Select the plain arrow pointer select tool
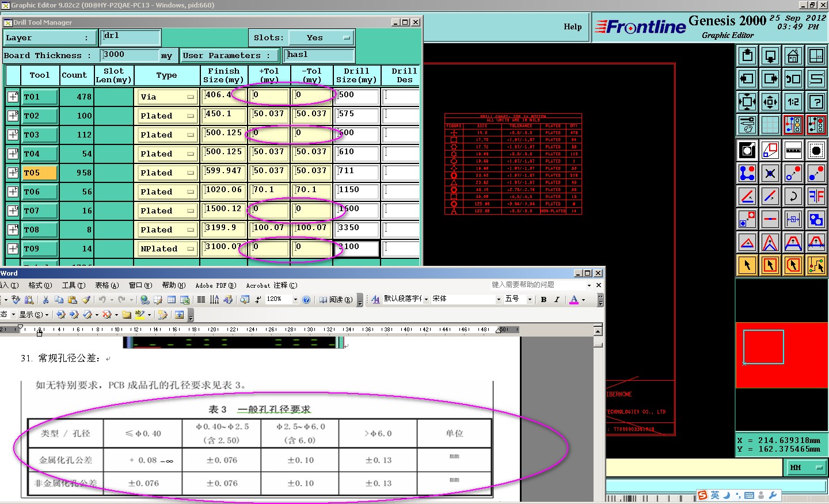 pos(747,265)
